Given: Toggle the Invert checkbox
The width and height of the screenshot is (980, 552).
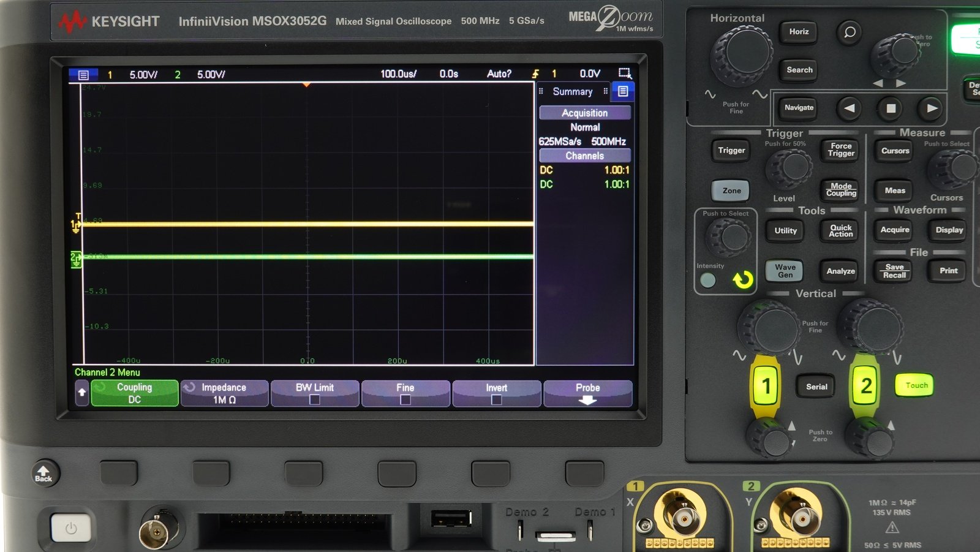Looking at the screenshot, I should [496, 399].
